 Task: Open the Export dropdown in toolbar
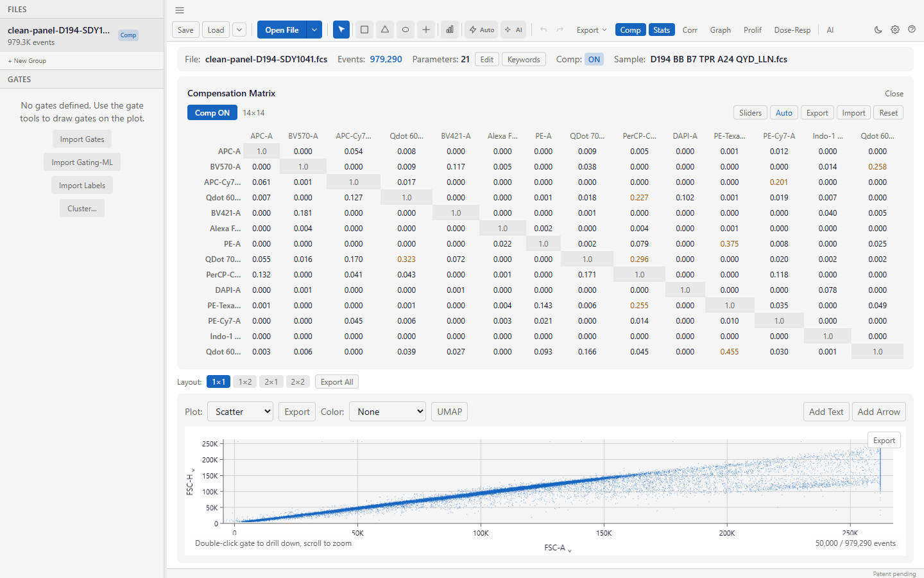click(591, 30)
